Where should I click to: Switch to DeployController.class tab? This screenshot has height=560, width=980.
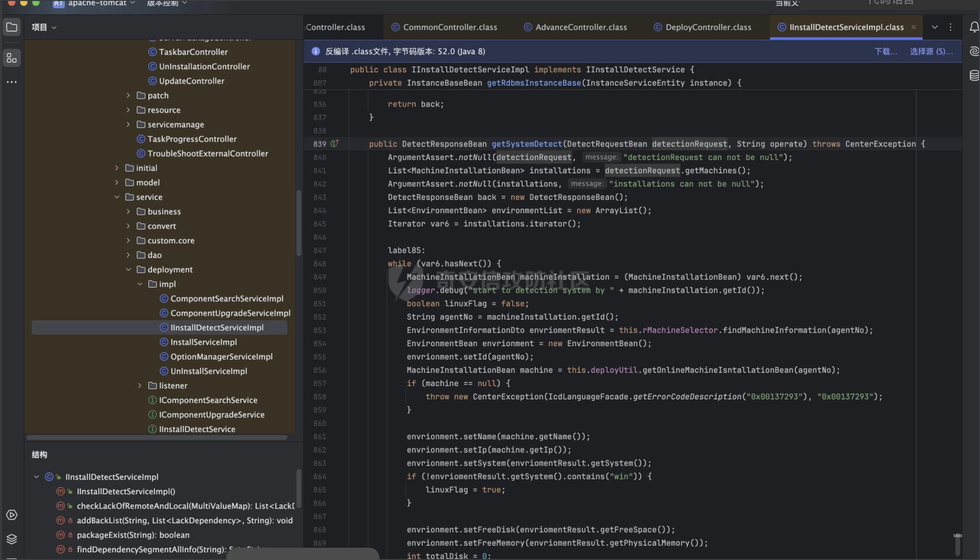(708, 27)
